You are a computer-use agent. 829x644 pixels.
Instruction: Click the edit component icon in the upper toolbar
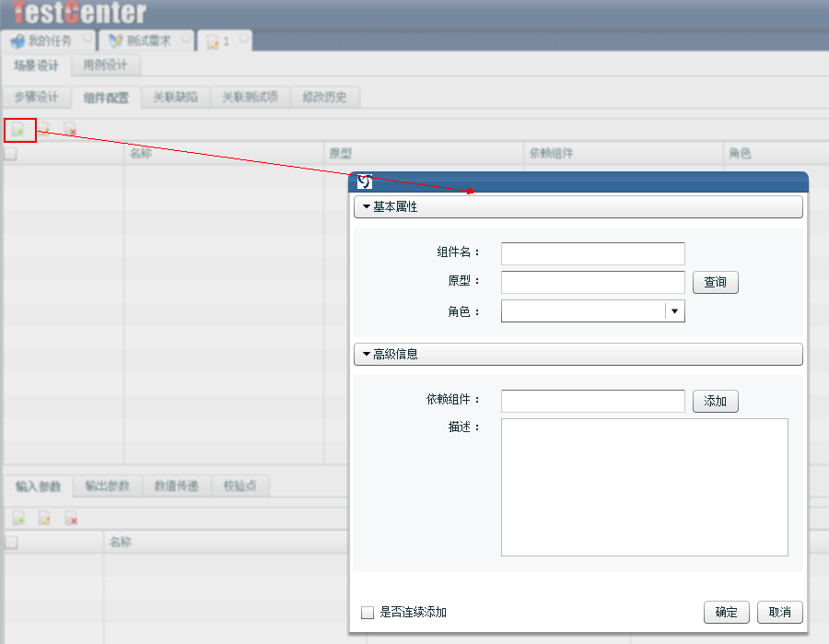tap(44, 131)
